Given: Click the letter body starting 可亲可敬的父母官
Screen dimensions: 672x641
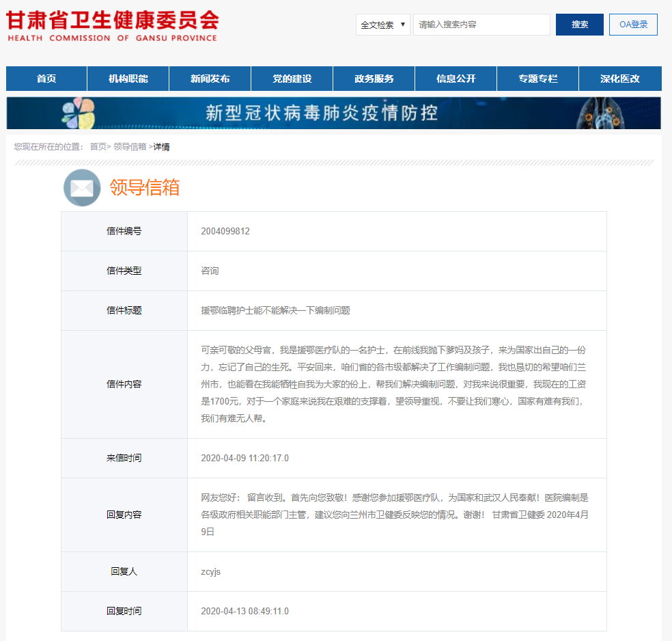Looking at the screenshot, I should [393, 384].
